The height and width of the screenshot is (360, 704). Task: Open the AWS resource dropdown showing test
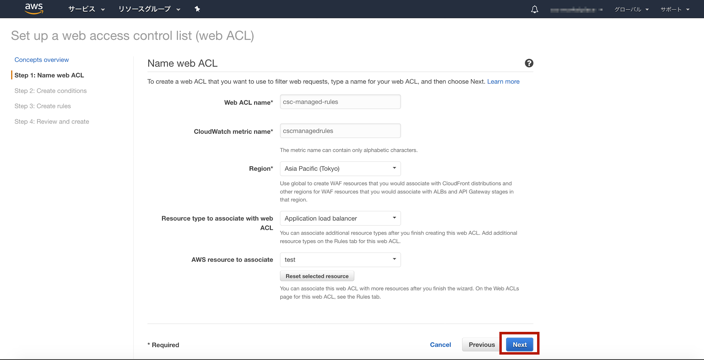(x=340, y=260)
